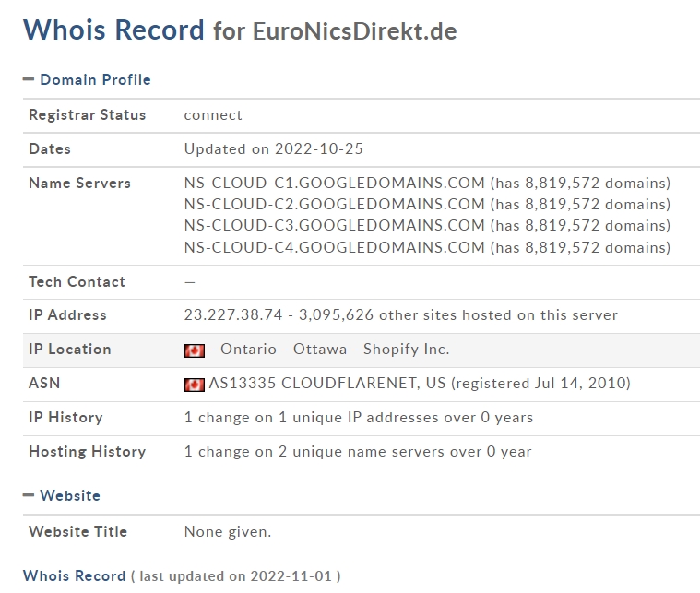Click the 'None given.' website title value

pos(228,531)
